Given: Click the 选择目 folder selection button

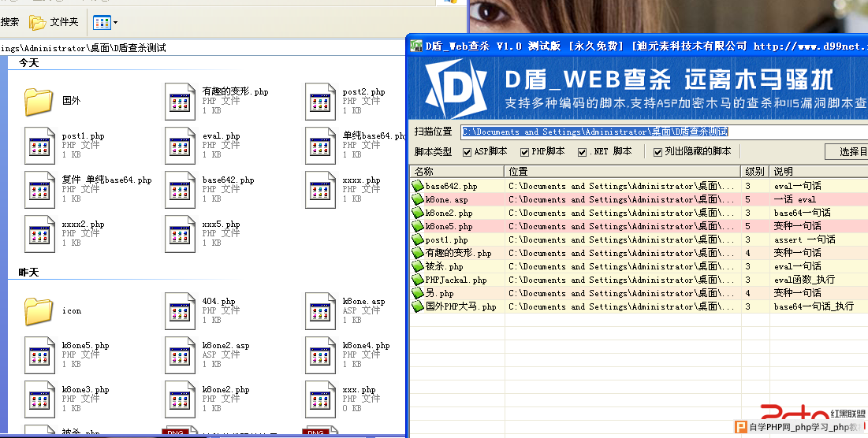Looking at the screenshot, I should coord(847,151).
